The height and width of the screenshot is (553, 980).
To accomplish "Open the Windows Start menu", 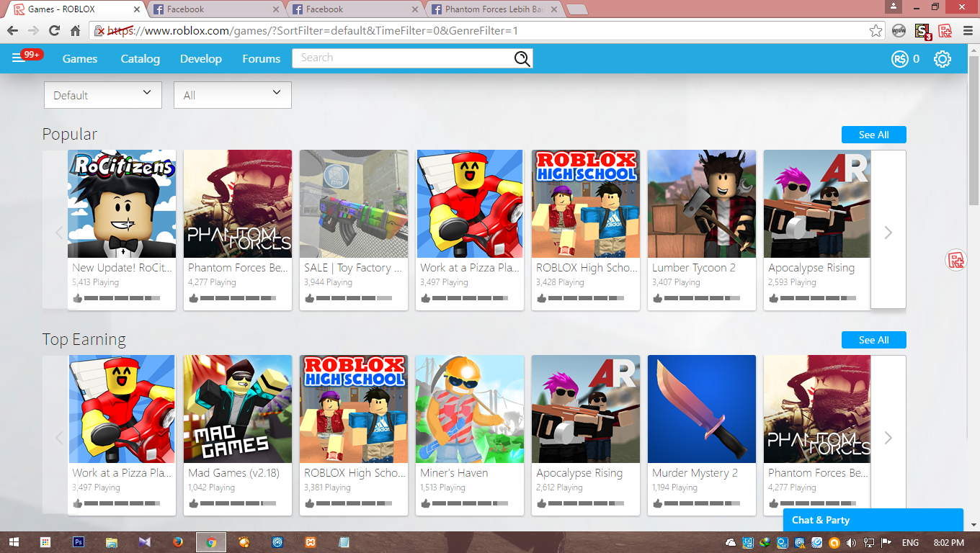I will [x=14, y=542].
